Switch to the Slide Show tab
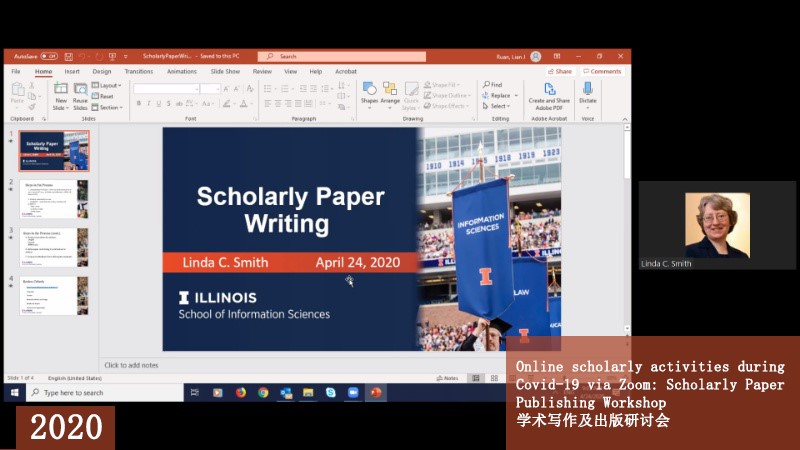Screen dimensions: 800x450 point(225,71)
